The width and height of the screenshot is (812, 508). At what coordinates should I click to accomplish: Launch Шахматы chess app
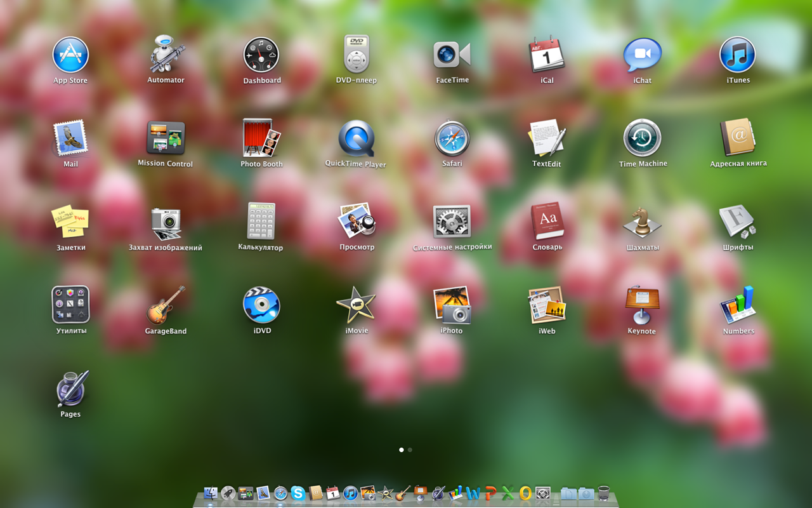pyautogui.click(x=642, y=222)
